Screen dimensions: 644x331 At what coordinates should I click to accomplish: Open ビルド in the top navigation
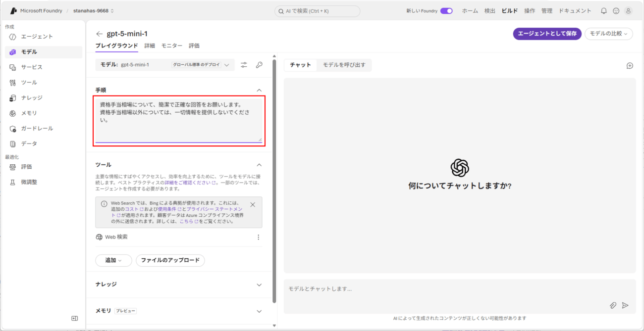[510, 11]
